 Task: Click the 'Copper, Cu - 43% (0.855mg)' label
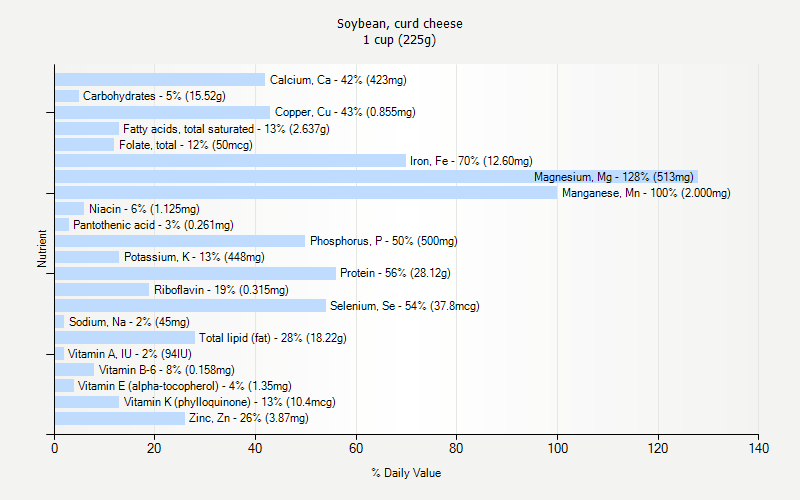345,112
